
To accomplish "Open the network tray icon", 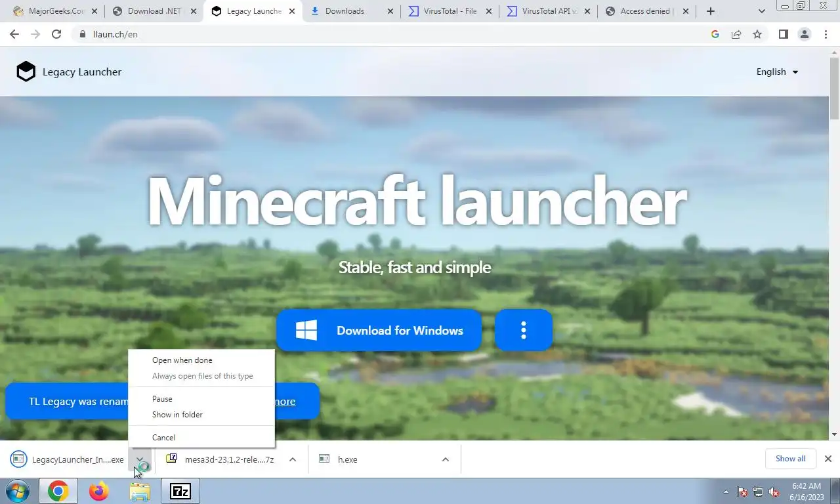I will pyautogui.click(x=758, y=491).
